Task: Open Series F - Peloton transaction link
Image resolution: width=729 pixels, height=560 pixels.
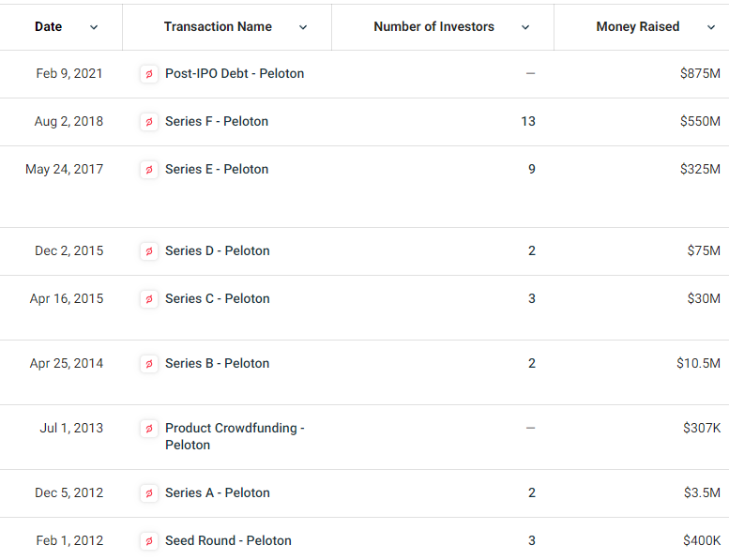Action: [x=217, y=121]
